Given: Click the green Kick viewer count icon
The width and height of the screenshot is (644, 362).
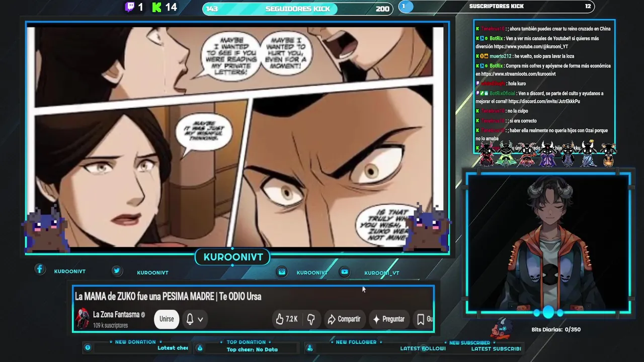Looking at the screenshot, I should tap(157, 7).
